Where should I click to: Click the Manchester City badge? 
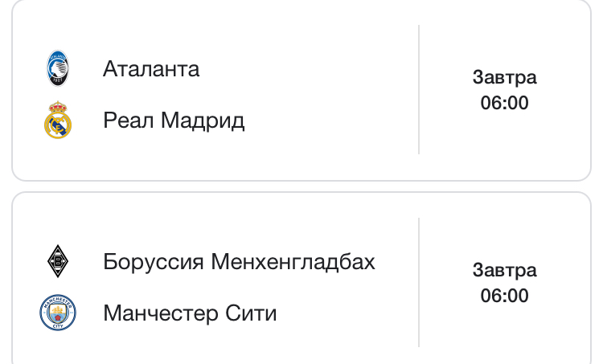pyautogui.click(x=58, y=313)
